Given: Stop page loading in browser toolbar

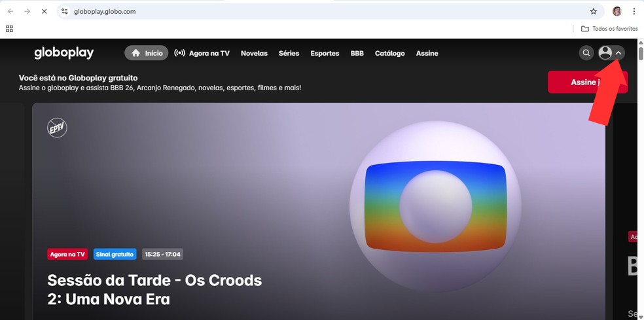Looking at the screenshot, I should pyautogui.click(x=44, y=12).
